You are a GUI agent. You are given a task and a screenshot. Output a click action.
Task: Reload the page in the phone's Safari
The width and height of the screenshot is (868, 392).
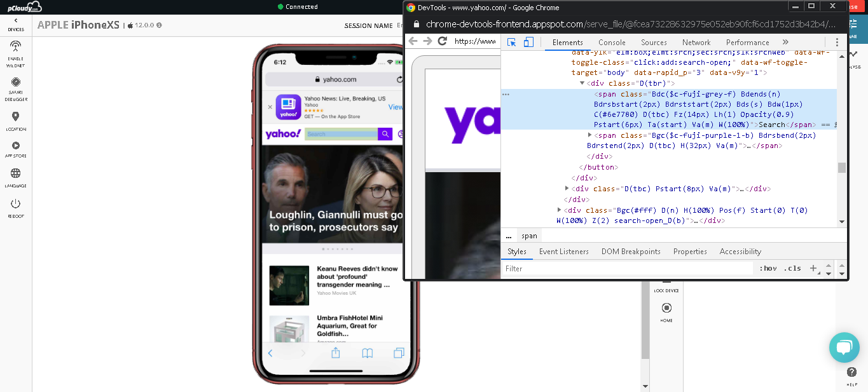tap(399, 79)
